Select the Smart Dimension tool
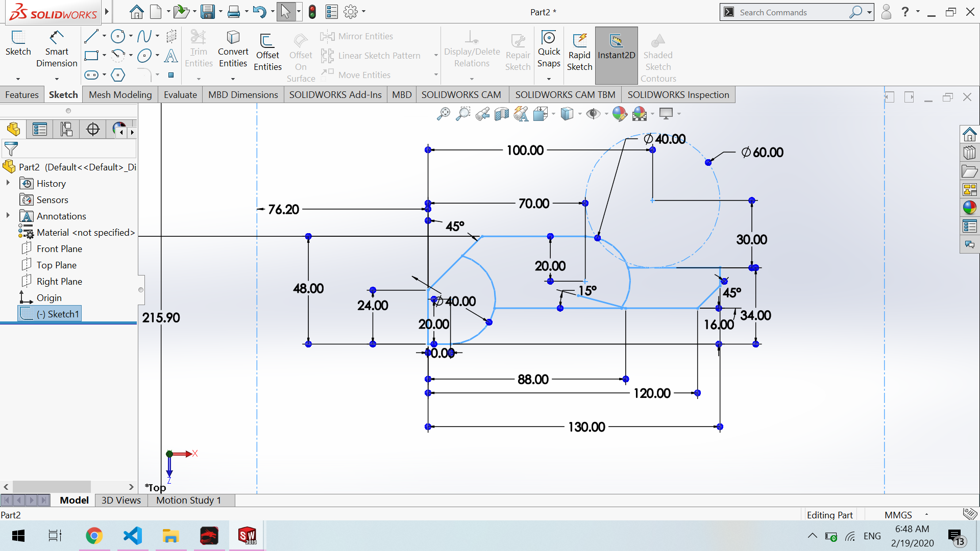 click(x=57, y=50)
